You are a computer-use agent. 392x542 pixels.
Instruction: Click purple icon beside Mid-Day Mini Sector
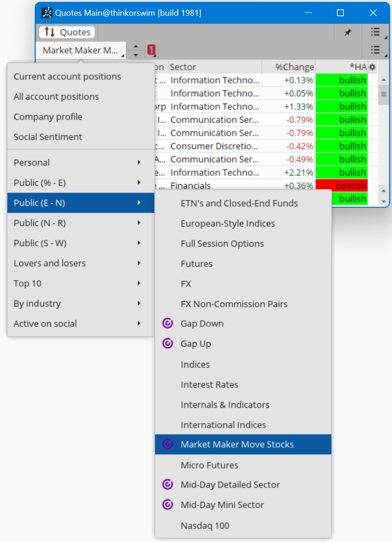click(x=168, y=505)
